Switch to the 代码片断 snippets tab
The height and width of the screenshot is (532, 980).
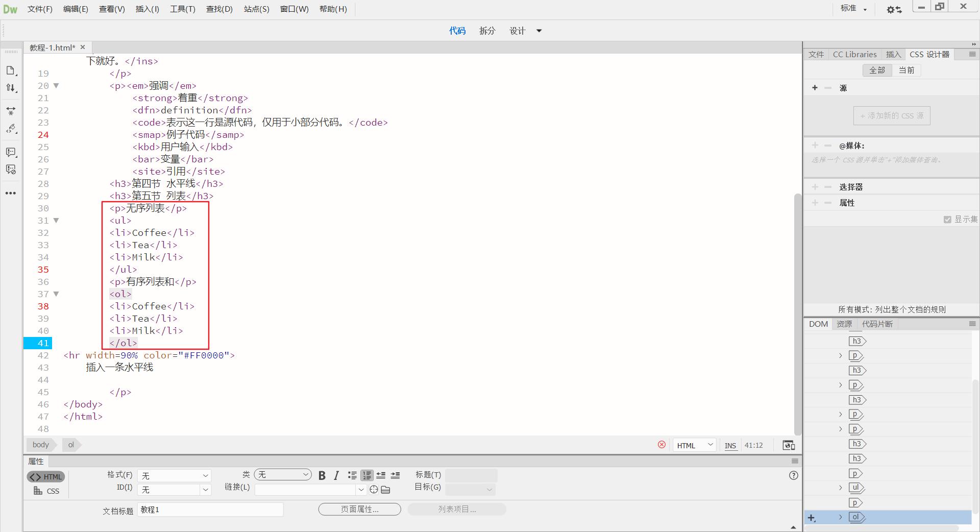point(877,324)
